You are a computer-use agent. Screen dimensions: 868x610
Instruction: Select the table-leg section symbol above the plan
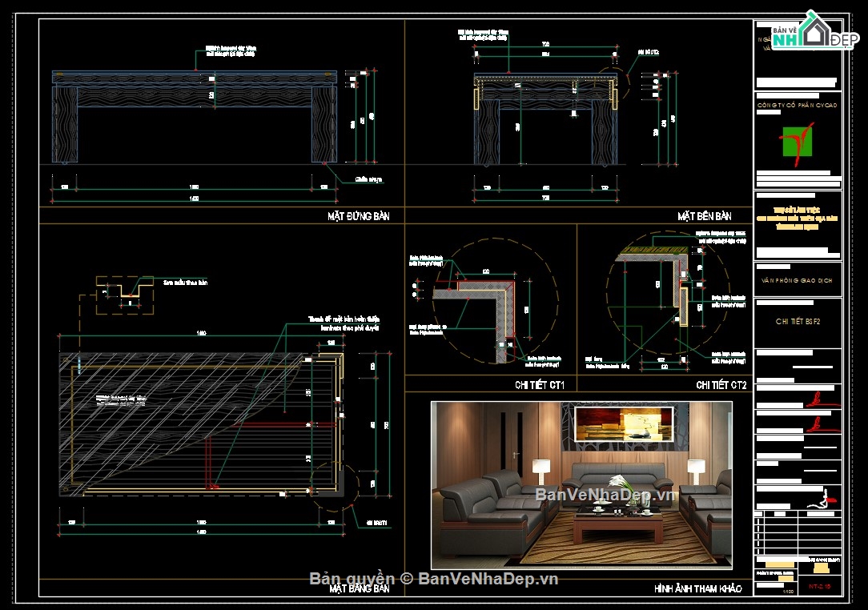[x=124, y=291]
